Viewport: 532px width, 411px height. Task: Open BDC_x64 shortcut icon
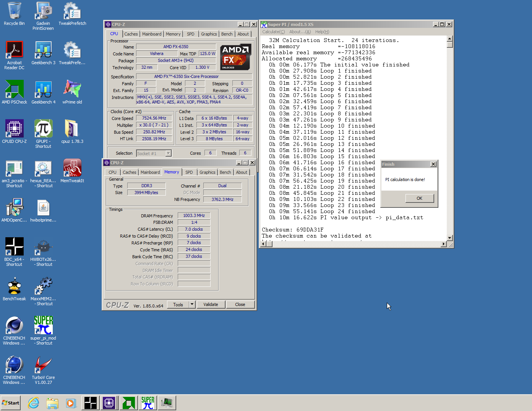point(14,252)
